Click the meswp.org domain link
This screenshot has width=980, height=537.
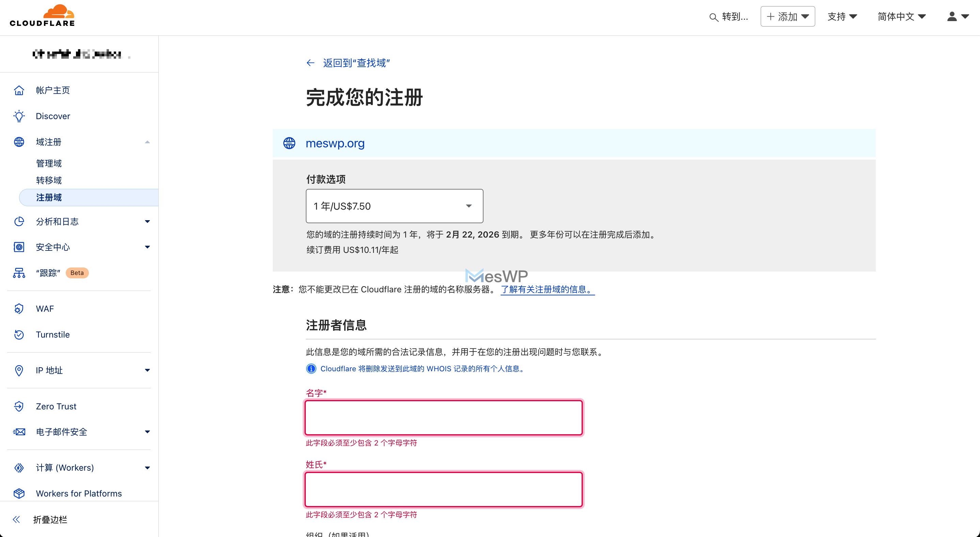pyautogui.click(x=335, y=143)
